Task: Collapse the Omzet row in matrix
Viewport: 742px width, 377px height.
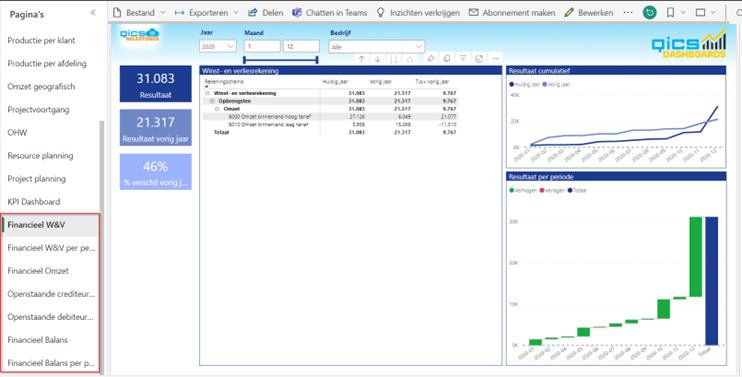Action: [217, 109]
